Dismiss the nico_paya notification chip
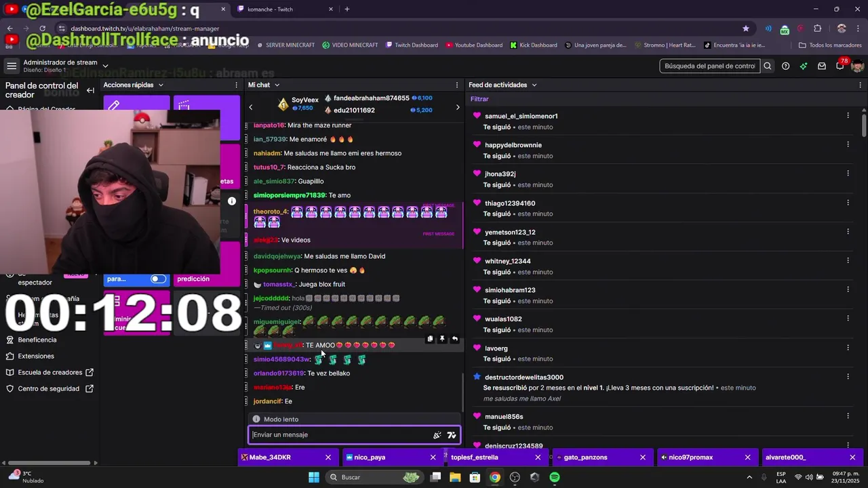Viewport: 868px width, 488px height. point(433,457)
